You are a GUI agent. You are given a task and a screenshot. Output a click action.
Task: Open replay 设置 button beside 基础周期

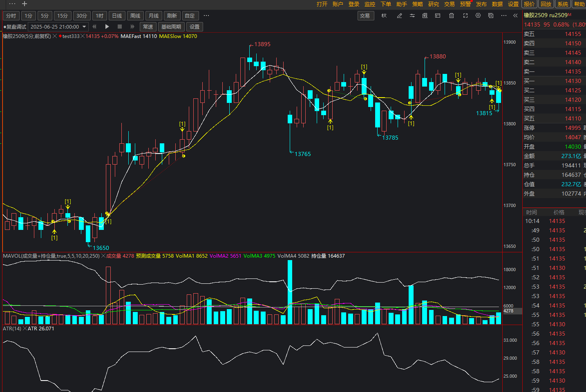coord(195,27)
